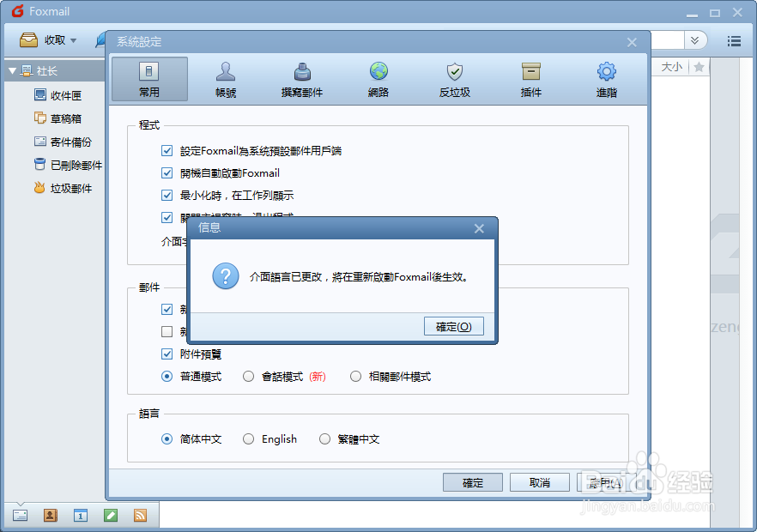Uncheck 開機自動啟動Foxmail
The image size is (757, 532).
click(167, 172)
